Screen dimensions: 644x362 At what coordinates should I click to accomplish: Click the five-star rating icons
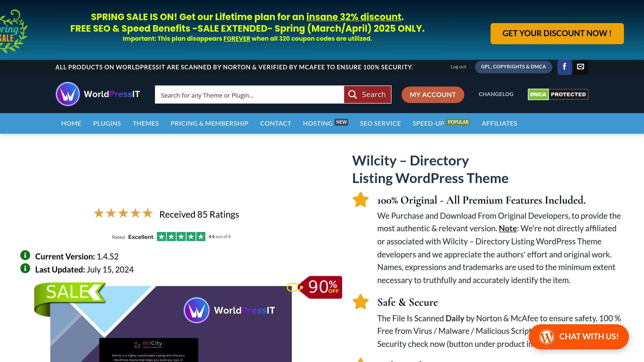point(123,213)
